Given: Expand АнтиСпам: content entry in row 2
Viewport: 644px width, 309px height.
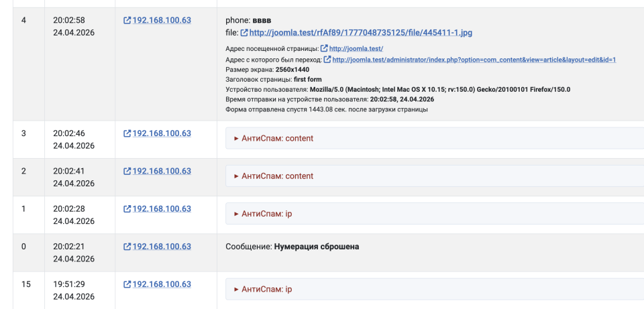Looking at the screenshot, I should (x=274, y=176).
